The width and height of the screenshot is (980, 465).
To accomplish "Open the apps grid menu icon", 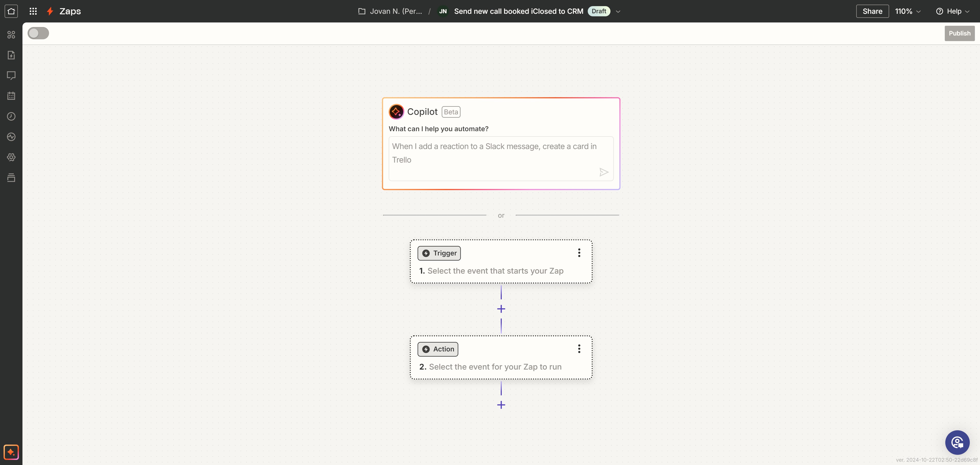I will [x=33, y=11].
